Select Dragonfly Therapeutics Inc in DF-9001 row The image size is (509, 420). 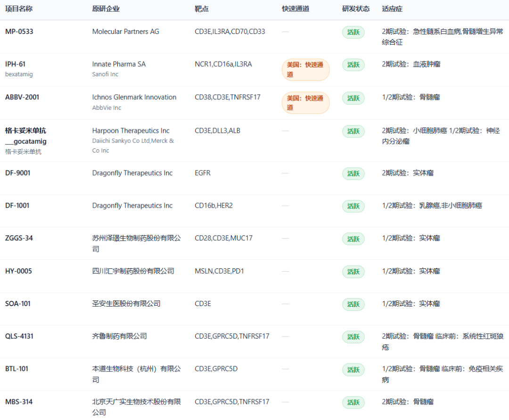[132, 173]
